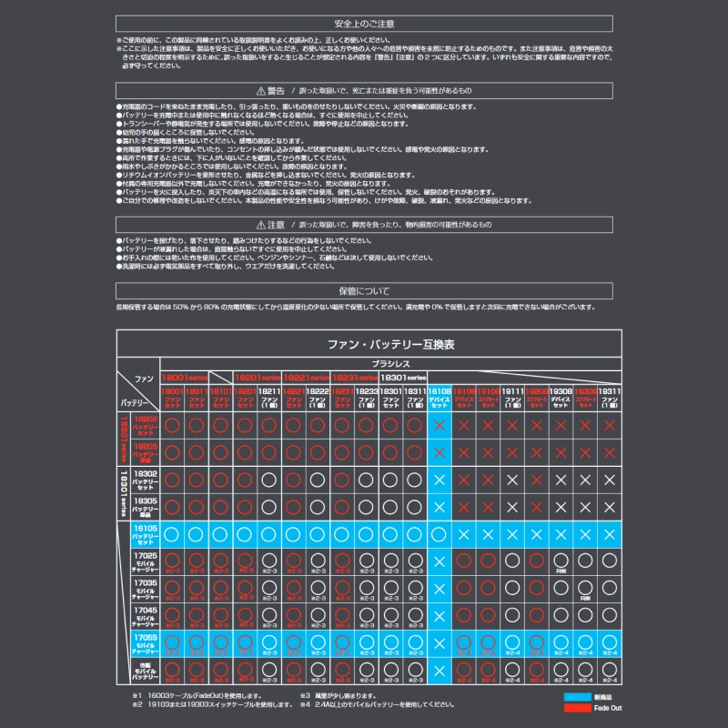Click the 18011 ファンセット column header

point(197,398)
